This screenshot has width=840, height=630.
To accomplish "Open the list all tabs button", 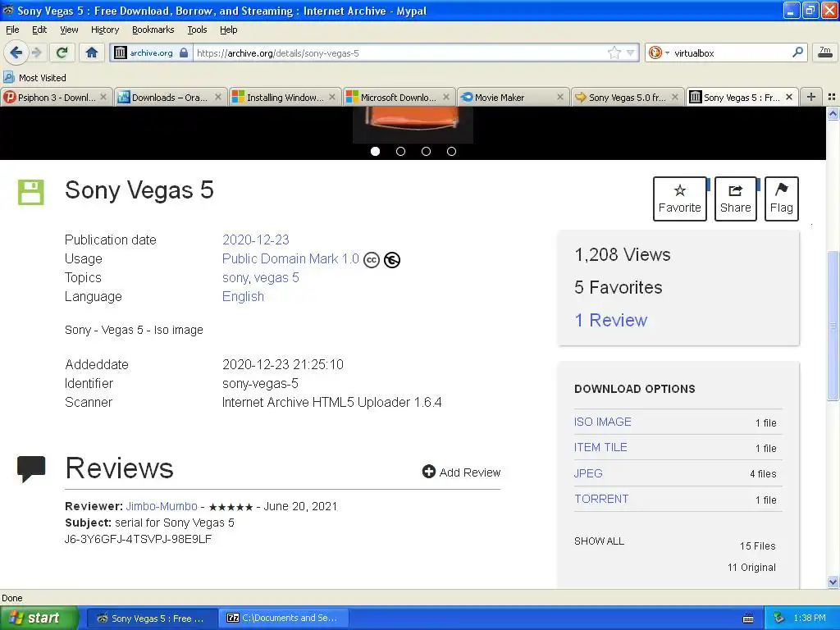I will point(832,97).
